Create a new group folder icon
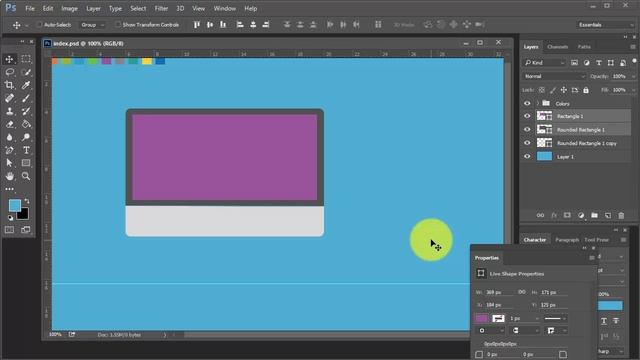This screenshot has height=360, width=640. pos(594,215)
